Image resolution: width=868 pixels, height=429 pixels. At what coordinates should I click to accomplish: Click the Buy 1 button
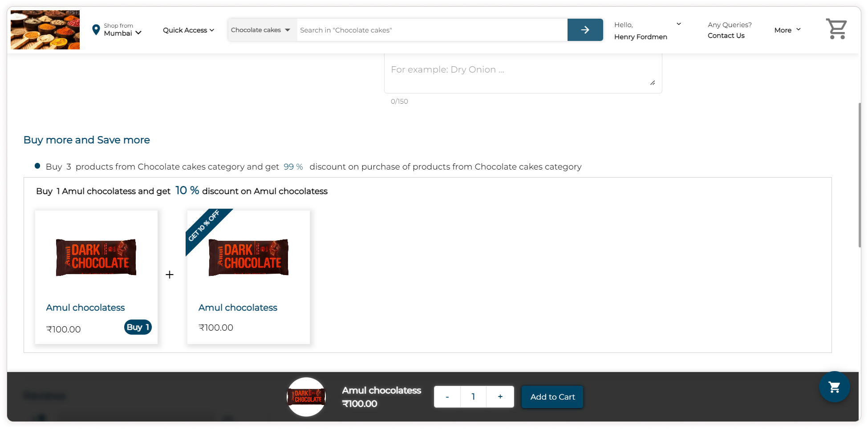(x=138, y=327)
